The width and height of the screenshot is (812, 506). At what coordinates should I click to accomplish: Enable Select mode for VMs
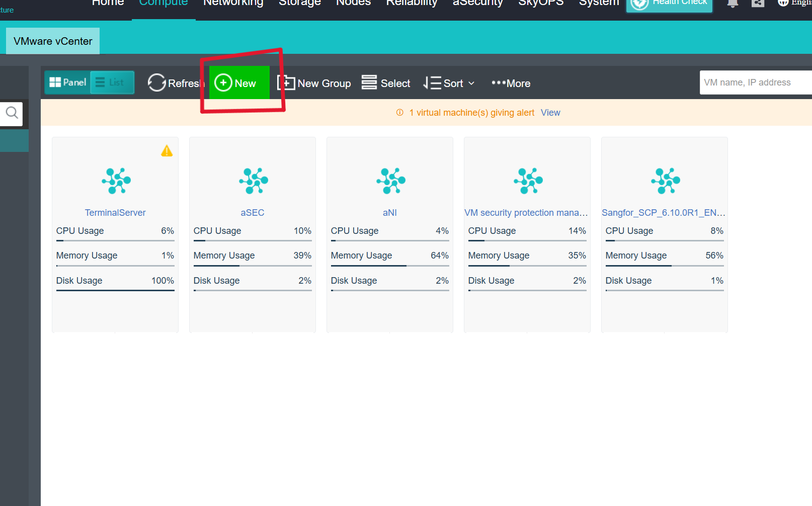pos(385,82)
